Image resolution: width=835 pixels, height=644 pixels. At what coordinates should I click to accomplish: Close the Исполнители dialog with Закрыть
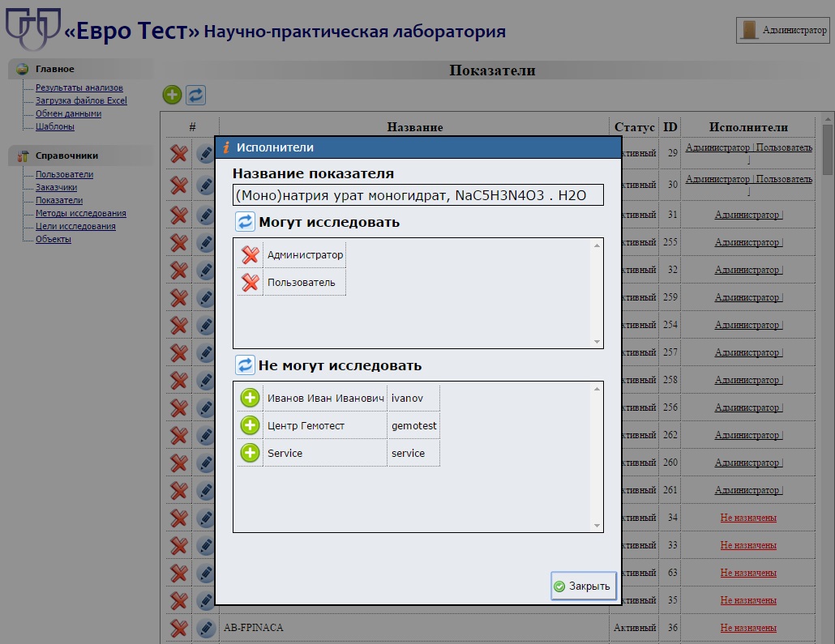coord(583,586)
